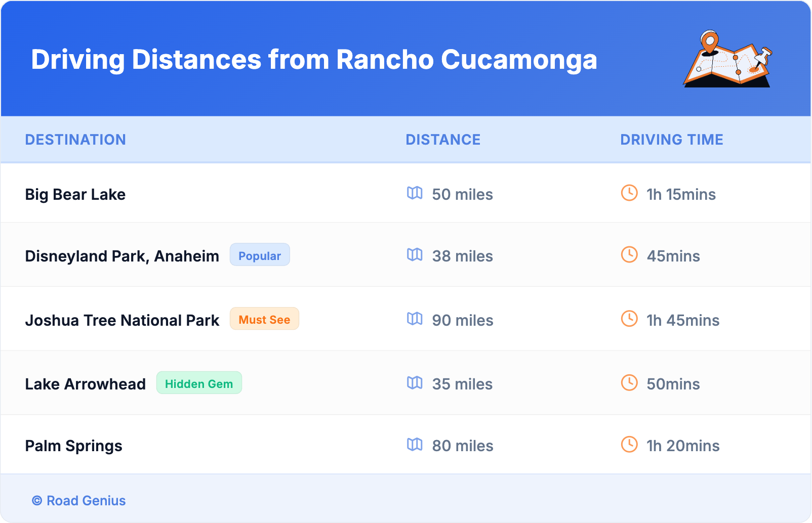Select the Big Bear Lake destination
The width and height of the screenshot is (812, 523).
pos(75,195)
